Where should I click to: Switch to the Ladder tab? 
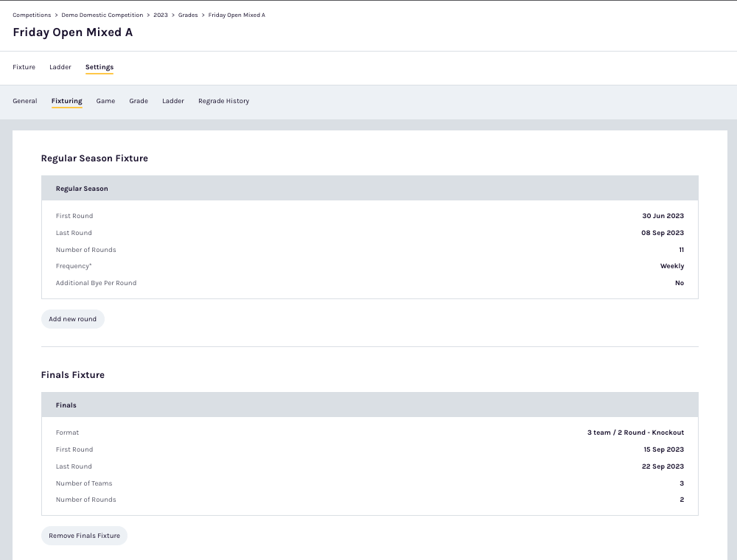(x=60, y=67)
